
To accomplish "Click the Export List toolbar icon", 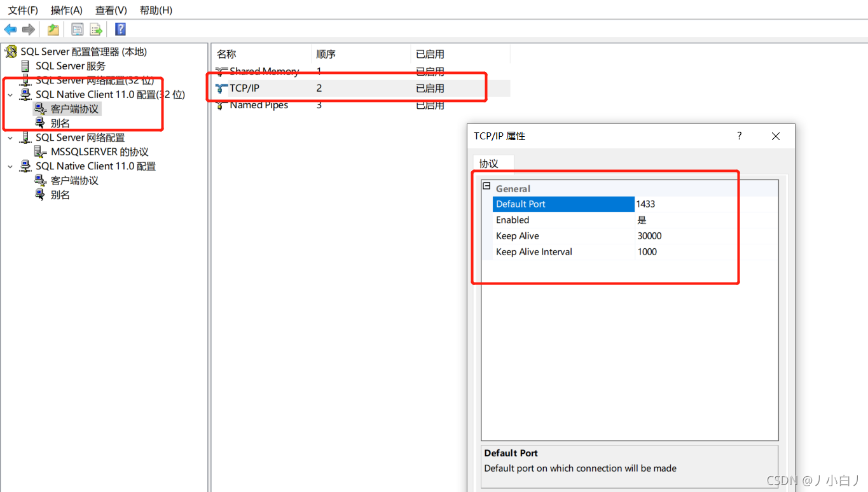I will point(96,29).
